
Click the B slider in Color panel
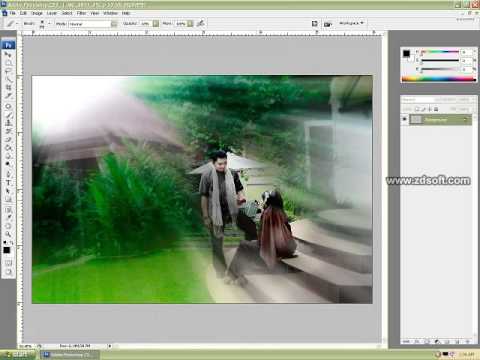tap(440, 69)
